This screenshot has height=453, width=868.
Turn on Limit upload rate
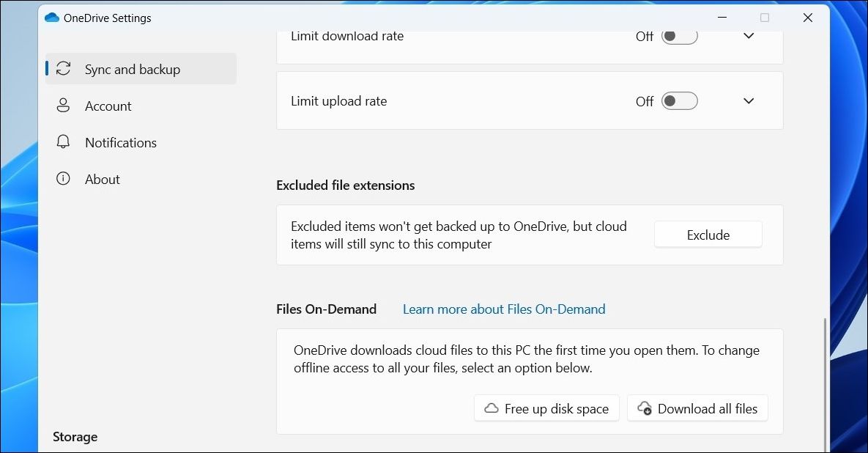pyautogui.click(x=679, y=100)
